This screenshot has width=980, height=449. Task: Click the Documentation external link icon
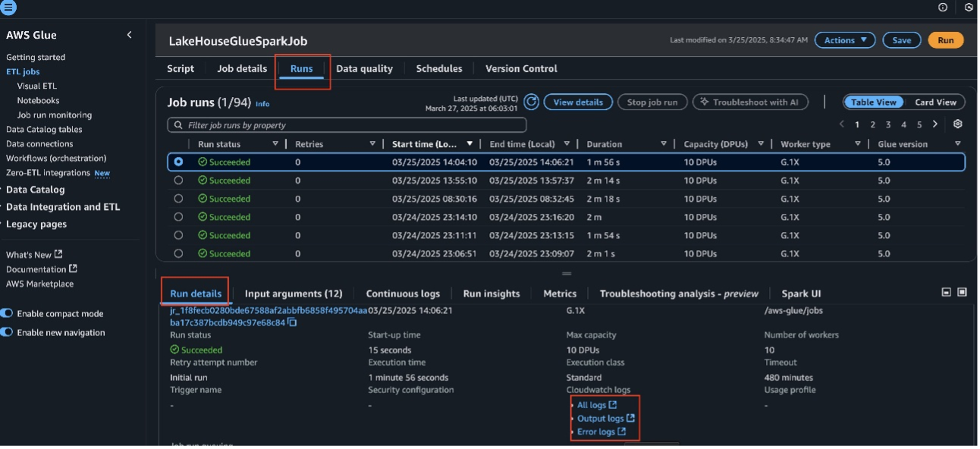[73, 268]
